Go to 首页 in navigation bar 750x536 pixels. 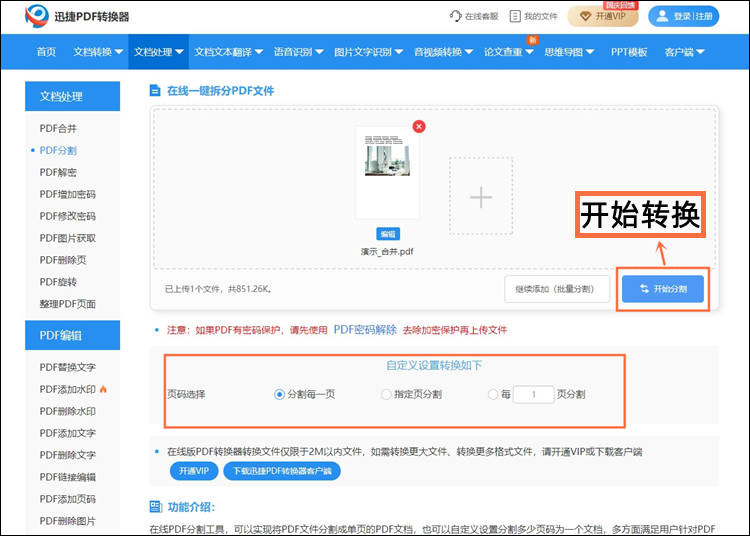[x=46, y=52]
